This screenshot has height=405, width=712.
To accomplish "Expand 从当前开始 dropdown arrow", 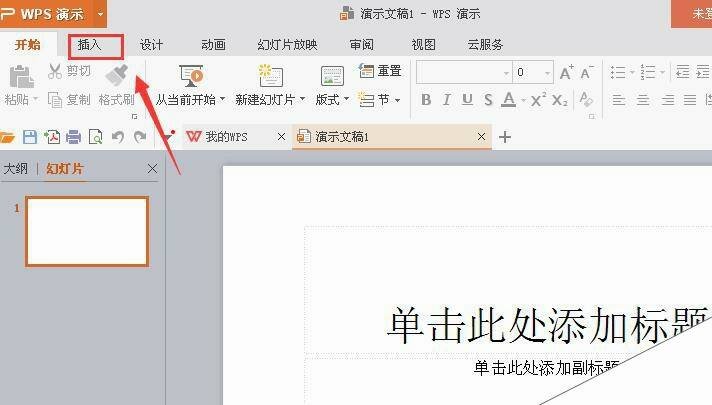I will pyautogui.click(x=222, y=99).
